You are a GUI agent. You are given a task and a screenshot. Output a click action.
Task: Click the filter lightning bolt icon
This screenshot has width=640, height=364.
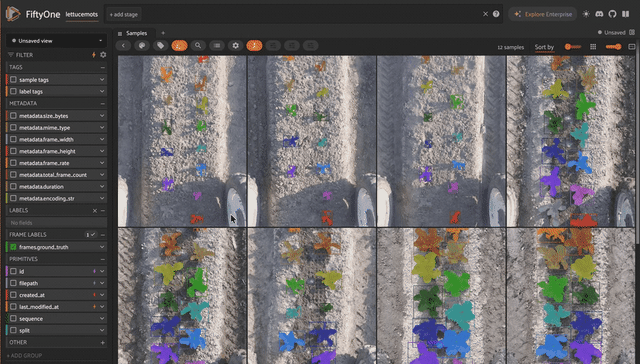[93, 55]
